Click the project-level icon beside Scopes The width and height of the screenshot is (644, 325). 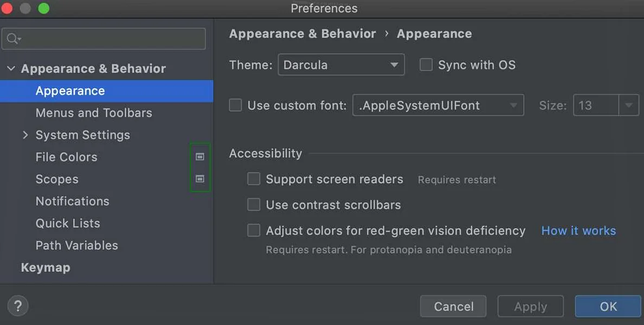[200, 179]
